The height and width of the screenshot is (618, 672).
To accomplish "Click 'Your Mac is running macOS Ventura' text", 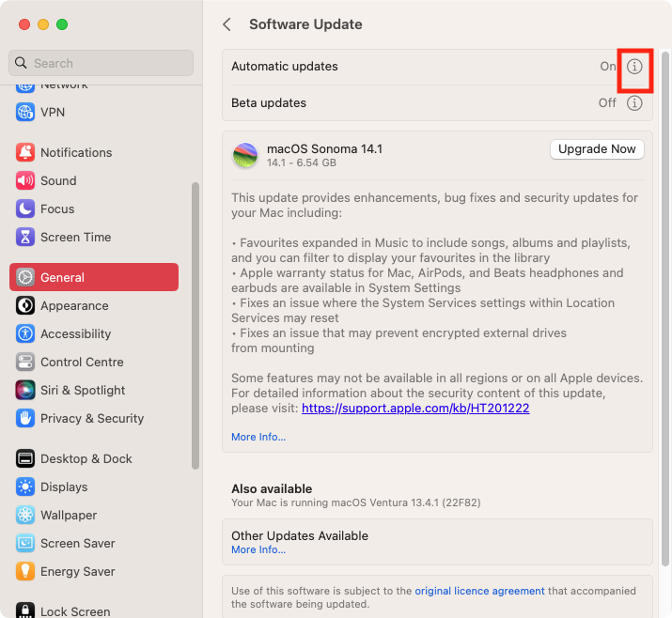I will [355, 502].
